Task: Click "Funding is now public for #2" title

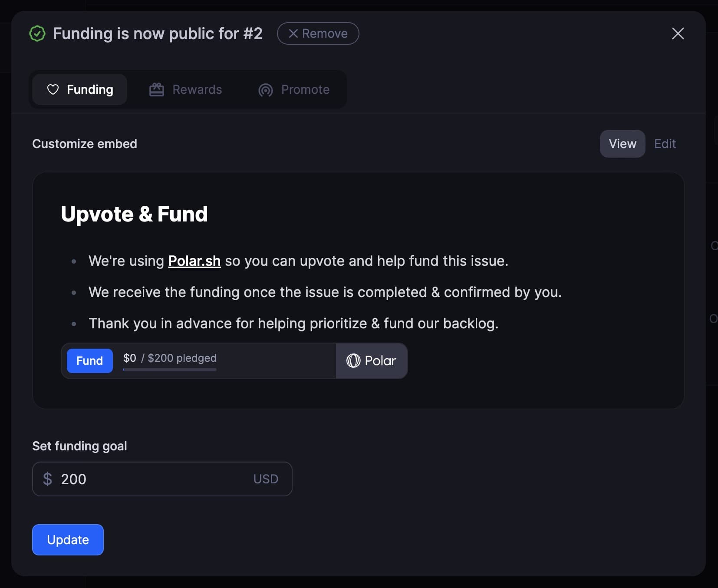Action: coord(158,33)
